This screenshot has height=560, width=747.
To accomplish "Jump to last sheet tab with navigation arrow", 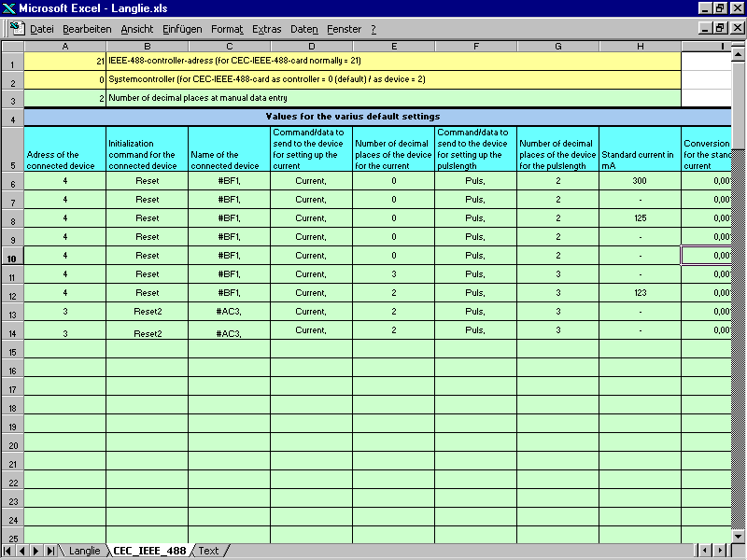I will point(50,551).
